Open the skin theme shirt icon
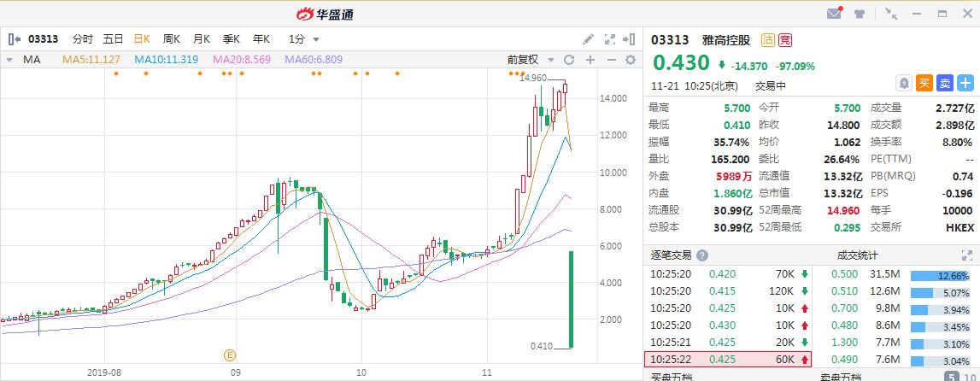980x381 pixels. (860, 14)
